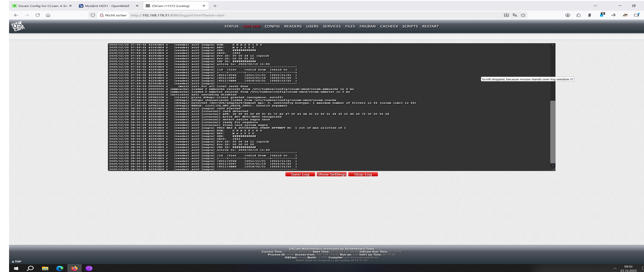This screenshot has width=644, height=272.
Task: Open the extensions puzzle icon
Action: point(578,15)
